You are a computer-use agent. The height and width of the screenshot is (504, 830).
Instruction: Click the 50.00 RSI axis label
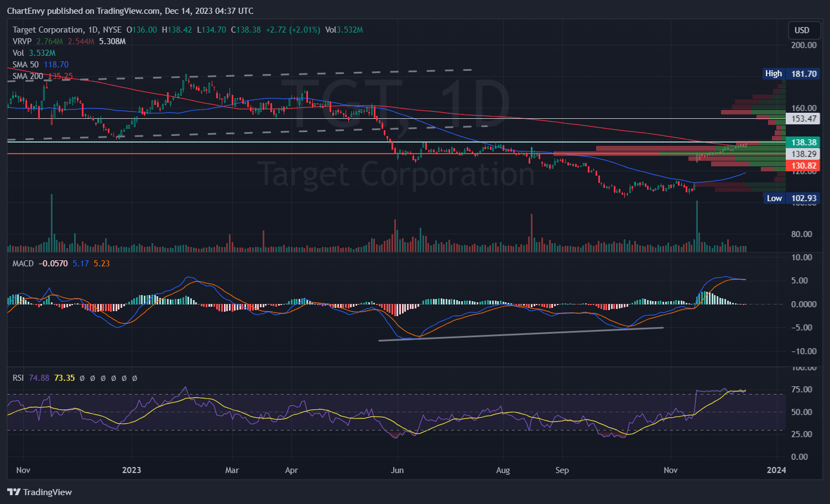[x=802, y=412]
